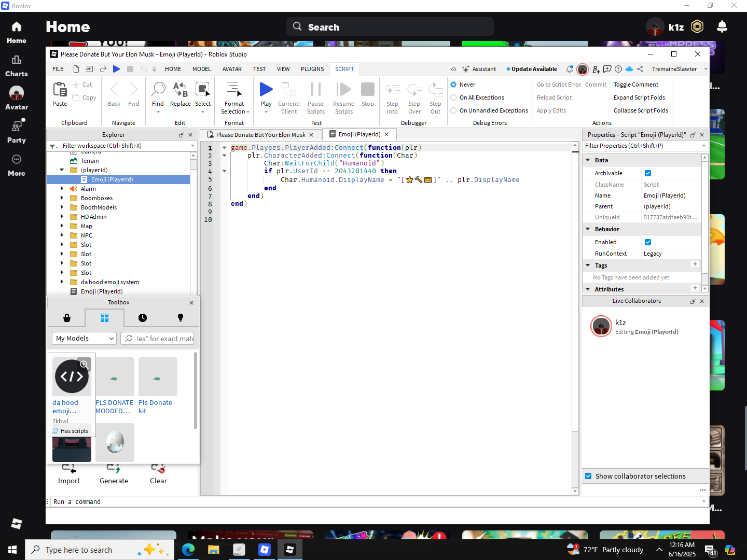Toggle Show collaborator selections checkbox
This screenshot has width=747, height=560.
pos(588,476)
